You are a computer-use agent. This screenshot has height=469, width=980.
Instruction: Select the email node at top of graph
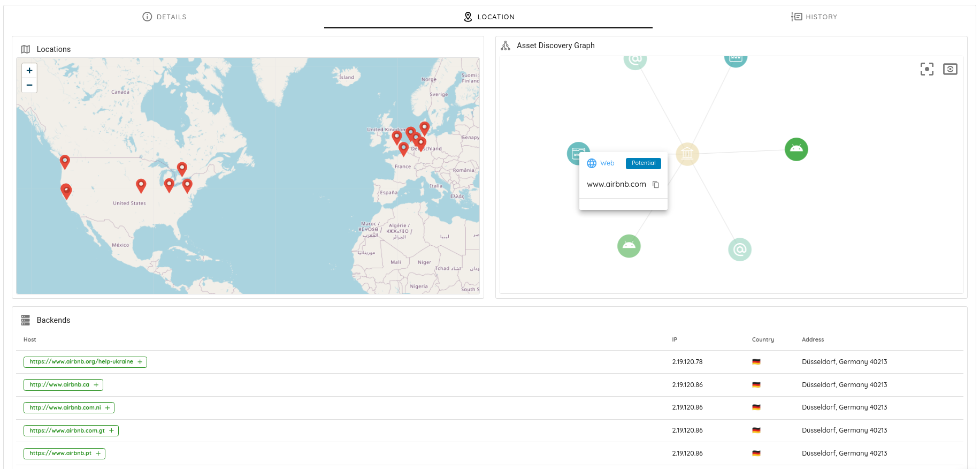click(635, 60)
